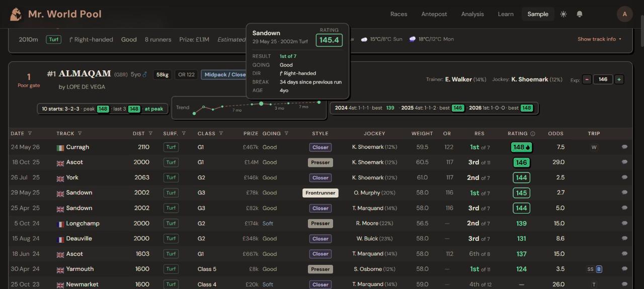Image resolution: width=644 pixels, height=289 pixels.
Task: Expand Show track info
Action: [599, 39]
